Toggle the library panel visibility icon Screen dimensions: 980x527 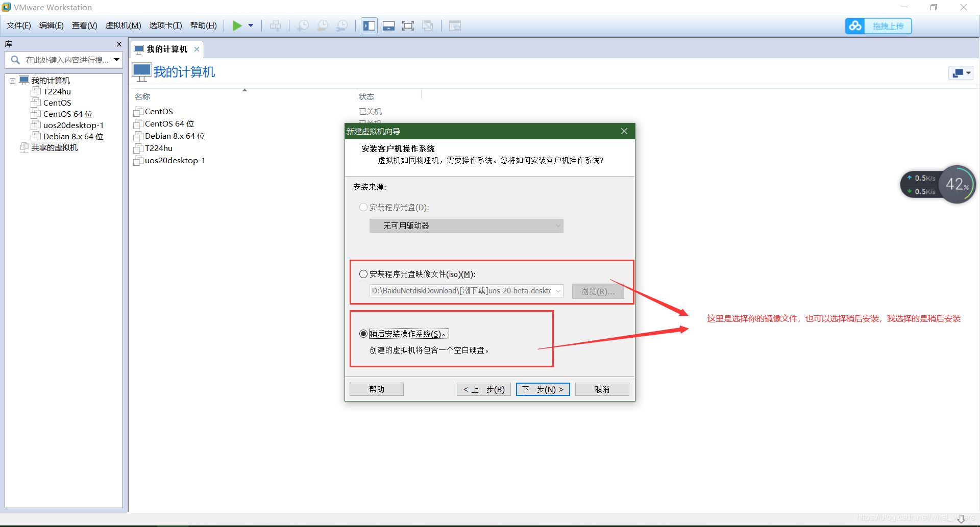click(x=369, y=26)
